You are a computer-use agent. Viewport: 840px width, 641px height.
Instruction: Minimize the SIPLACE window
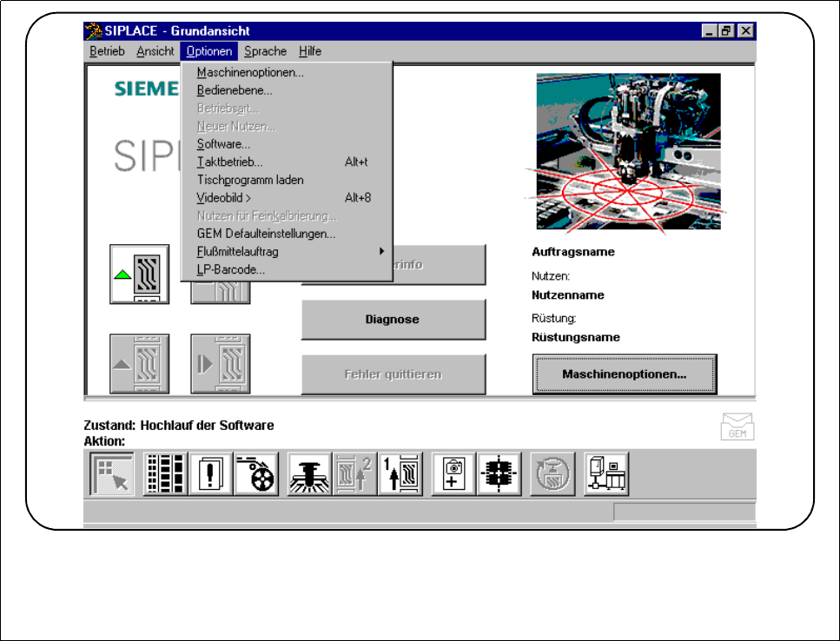[710, 30]
